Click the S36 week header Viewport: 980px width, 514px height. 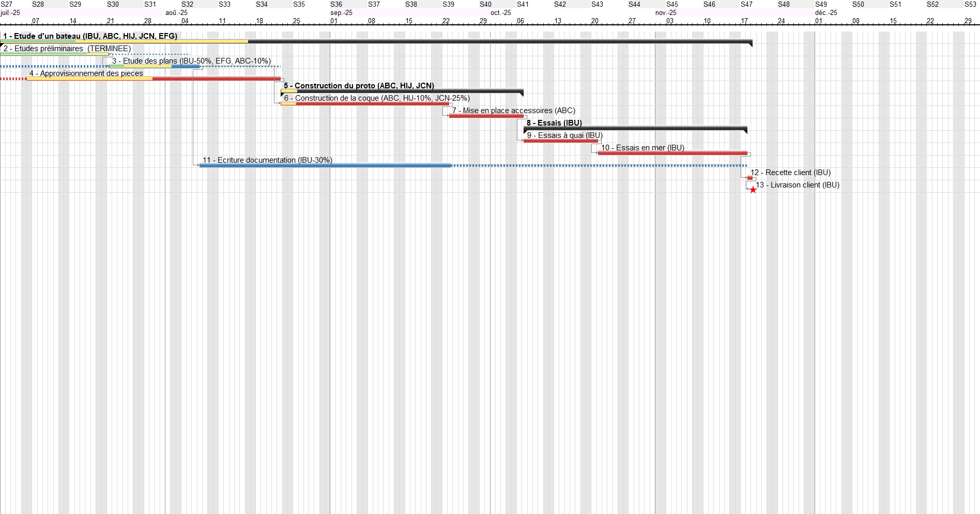point(336,4)
